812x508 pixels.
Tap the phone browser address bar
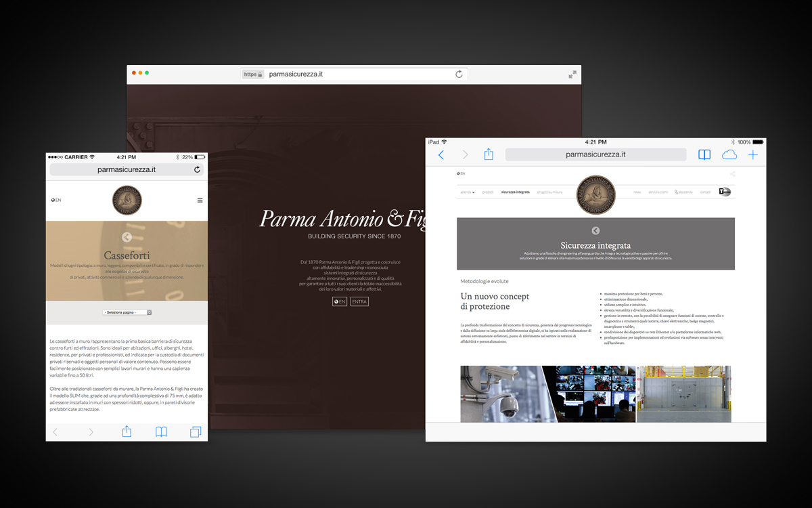pyautogui.click(x=127, y=169)
